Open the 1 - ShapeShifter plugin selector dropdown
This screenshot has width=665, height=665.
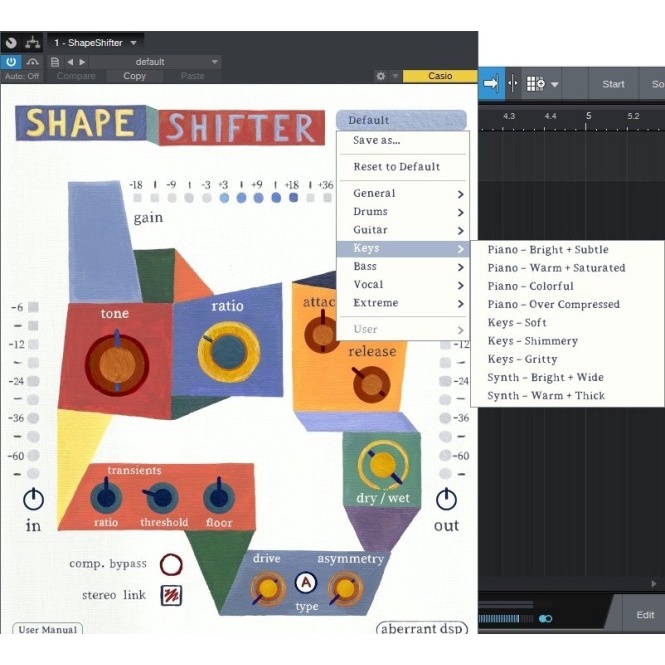(95, 42)
